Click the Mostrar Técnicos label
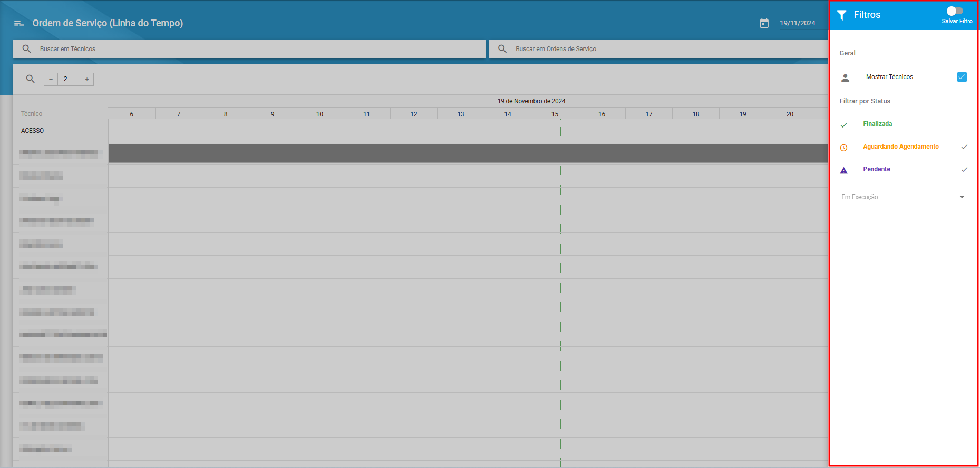This screenshot has width=980, height=468. (x=889, y=77)
